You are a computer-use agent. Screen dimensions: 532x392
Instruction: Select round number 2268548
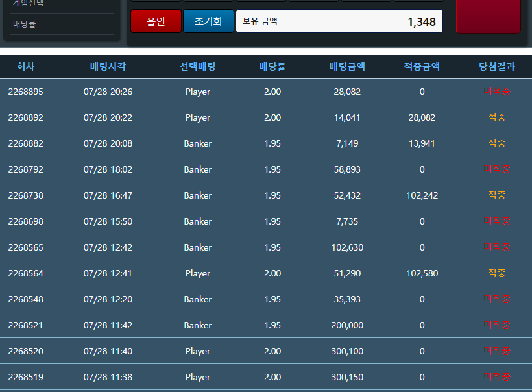25,299
